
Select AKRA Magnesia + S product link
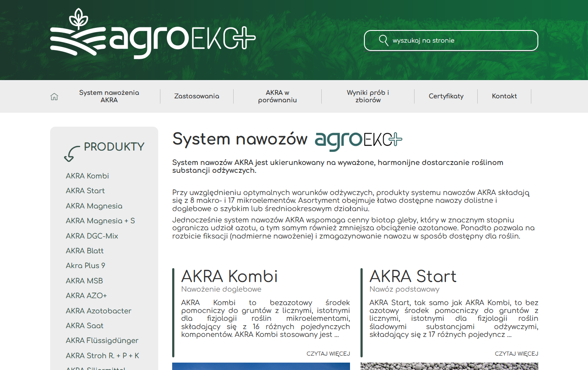100,221
